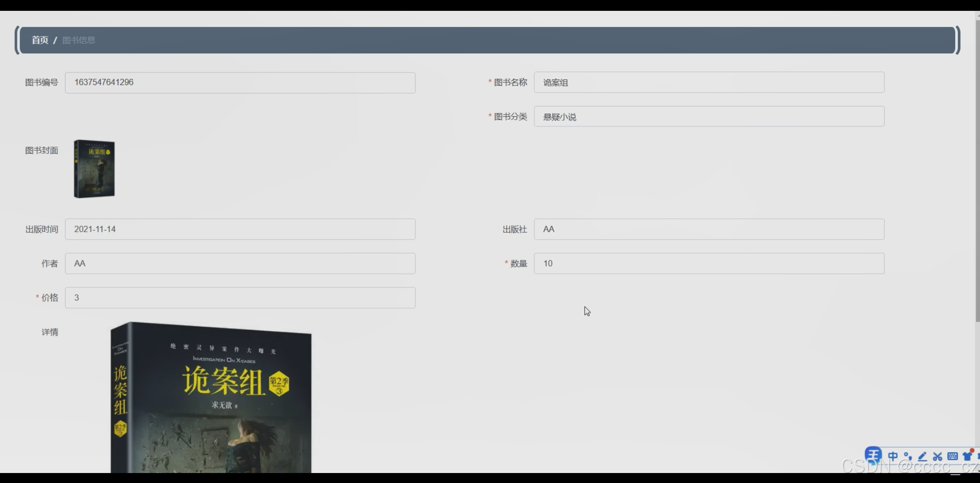Open the 图书分类 field showing 悬疑小说

709,116
